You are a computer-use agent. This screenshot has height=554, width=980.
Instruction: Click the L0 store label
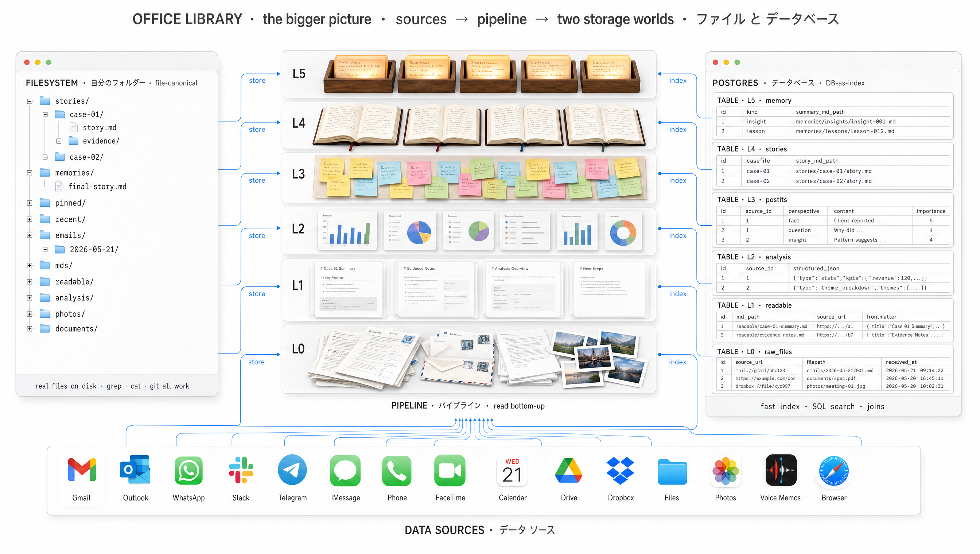coord(256,362)
